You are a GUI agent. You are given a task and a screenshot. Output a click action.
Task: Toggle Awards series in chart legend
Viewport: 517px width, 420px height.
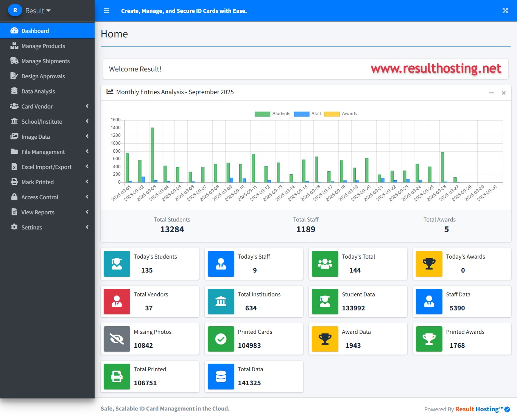click(x=341, y=114)
